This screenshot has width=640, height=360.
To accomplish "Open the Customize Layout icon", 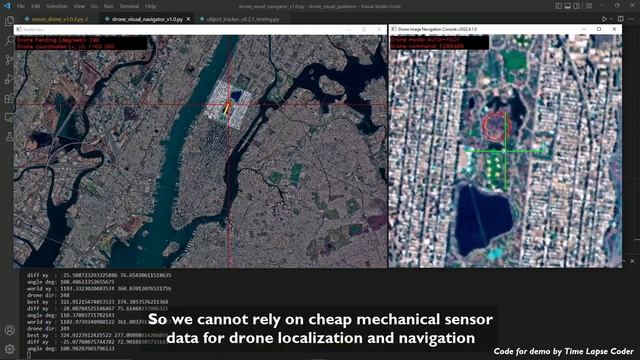I will pyautogui.click(x=589, y=6).
